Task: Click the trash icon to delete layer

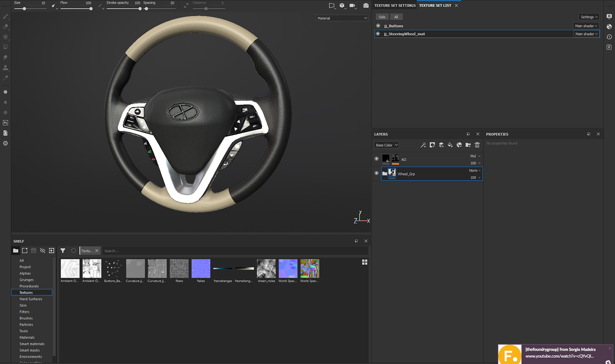Action: tap(477, 145)
